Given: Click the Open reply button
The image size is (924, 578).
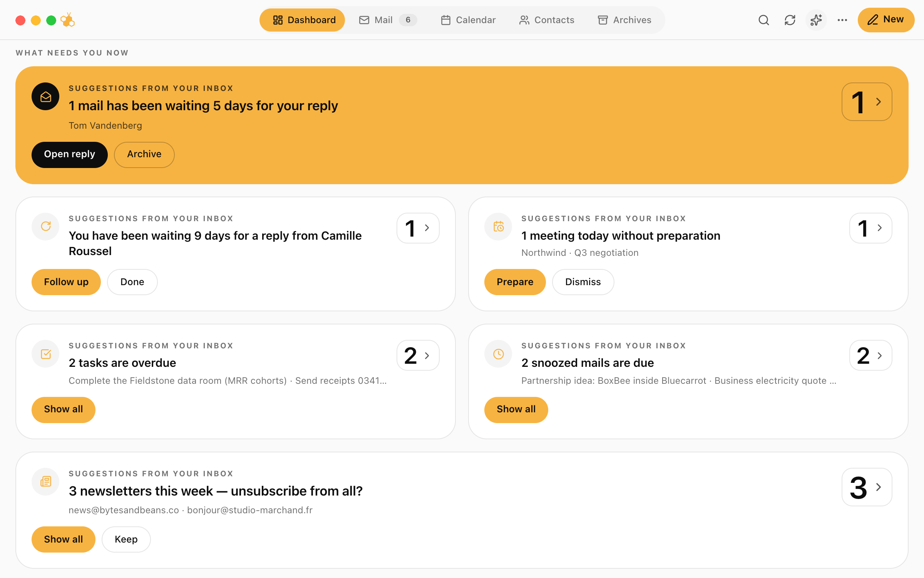Looking at the screenshot, I should (70, 155).
